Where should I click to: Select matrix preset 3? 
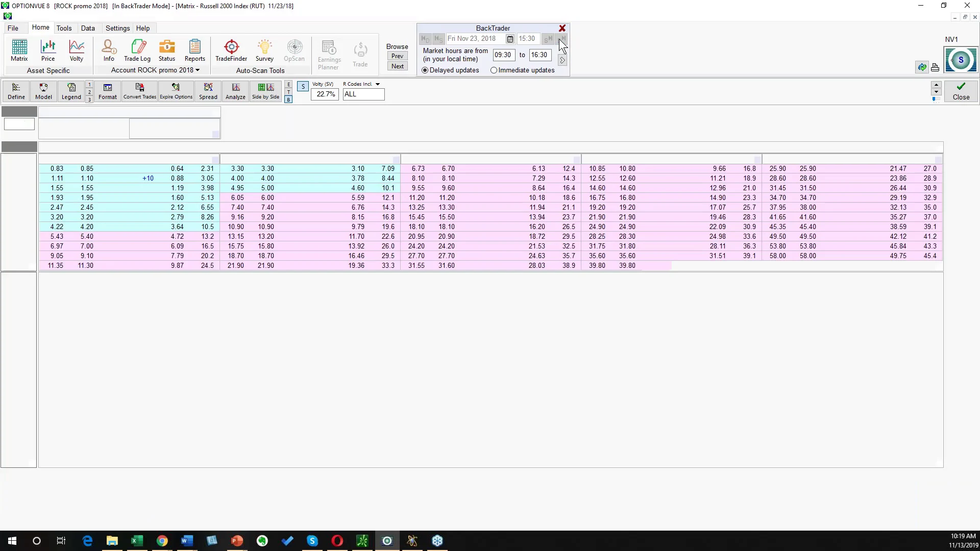click(89, 99)
